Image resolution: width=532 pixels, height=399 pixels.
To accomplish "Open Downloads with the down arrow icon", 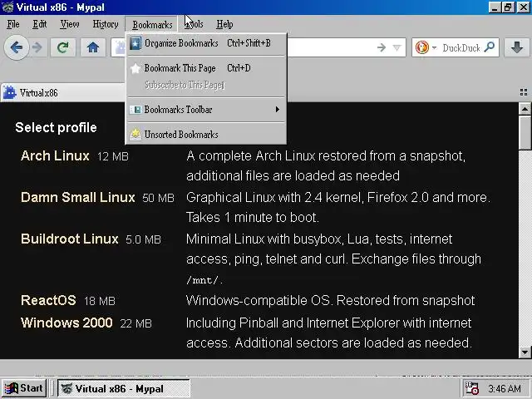I will tap(517, 47).
